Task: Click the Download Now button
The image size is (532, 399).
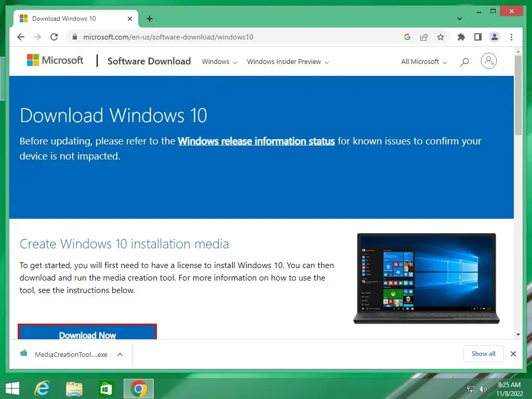Action: [x=87, y=332]
